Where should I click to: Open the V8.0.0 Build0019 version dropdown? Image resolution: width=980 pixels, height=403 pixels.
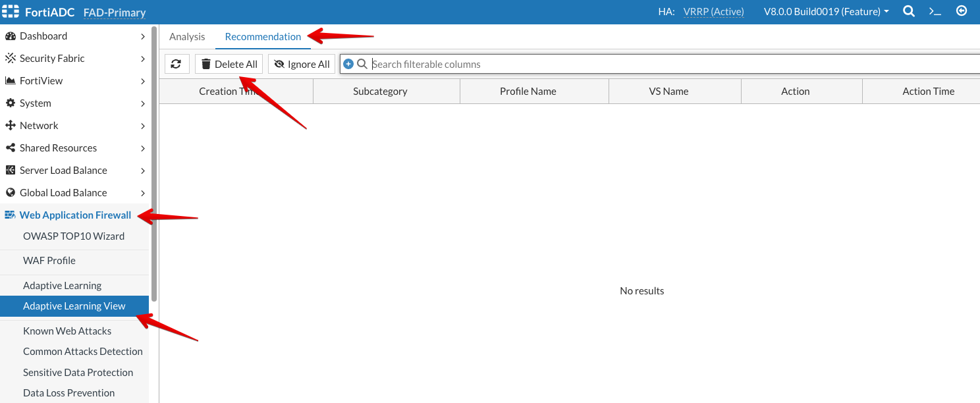(826, 12)
